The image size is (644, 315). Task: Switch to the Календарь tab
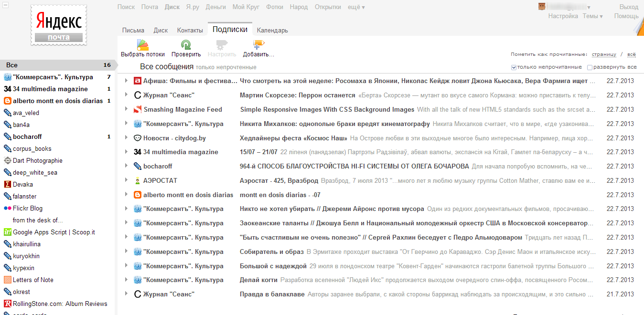[272, 30]
